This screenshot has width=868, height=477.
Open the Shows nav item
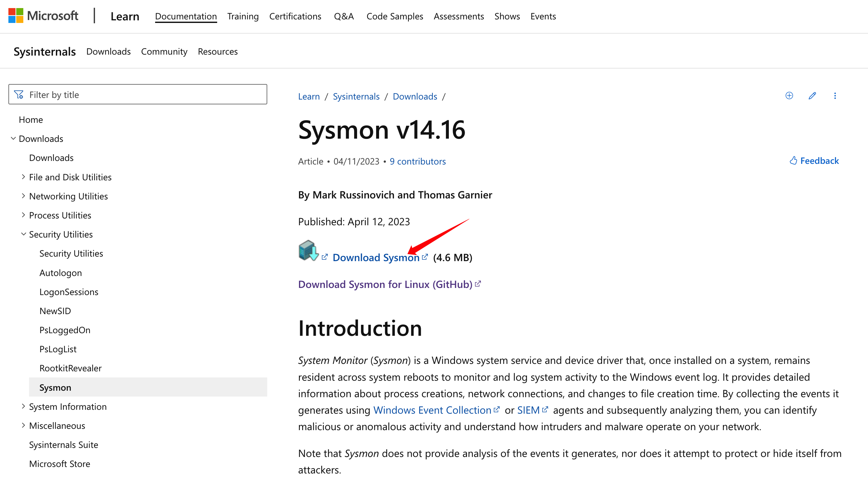pyautogui.click(x=507, y=16)
